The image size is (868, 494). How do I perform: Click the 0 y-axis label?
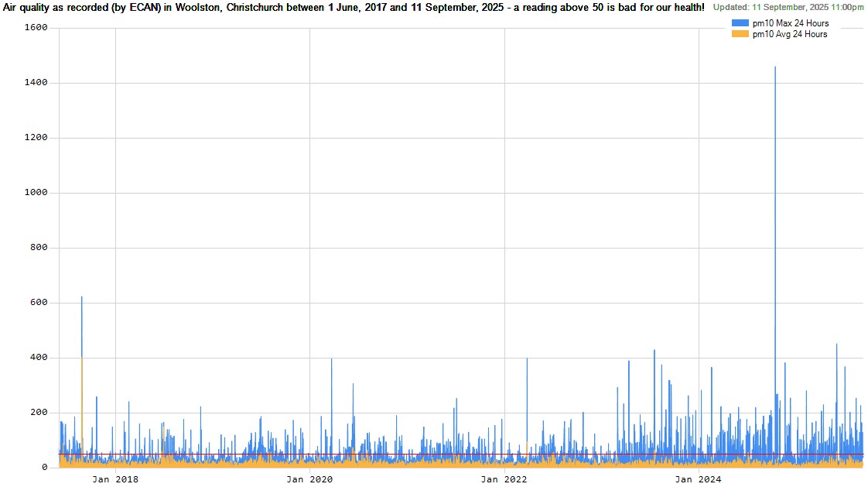point(45,468)
